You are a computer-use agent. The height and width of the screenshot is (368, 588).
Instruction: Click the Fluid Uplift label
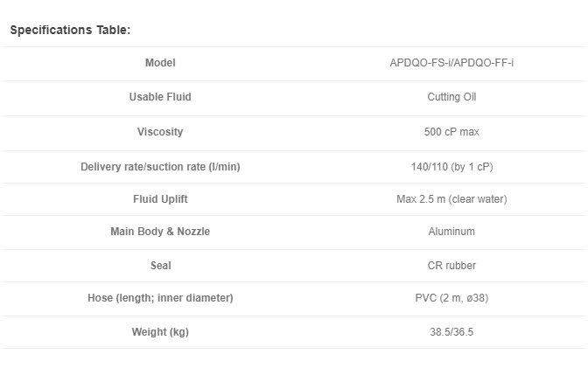coord(160,199)
